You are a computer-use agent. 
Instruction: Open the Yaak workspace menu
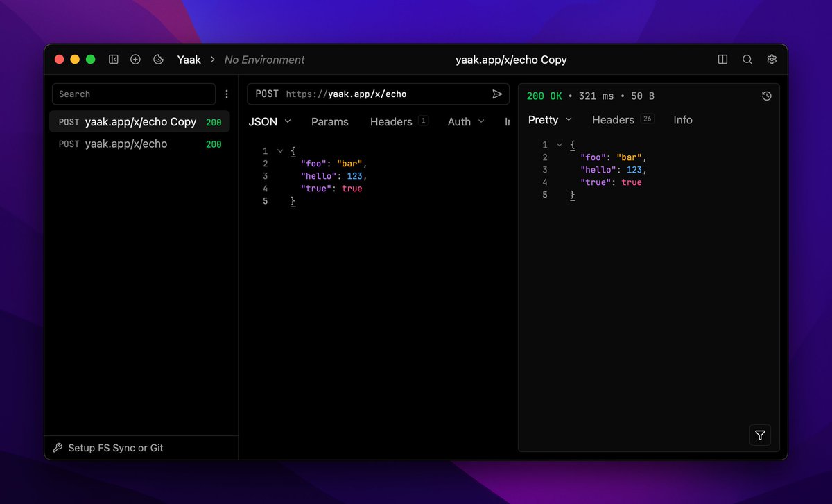click(189, 60)
